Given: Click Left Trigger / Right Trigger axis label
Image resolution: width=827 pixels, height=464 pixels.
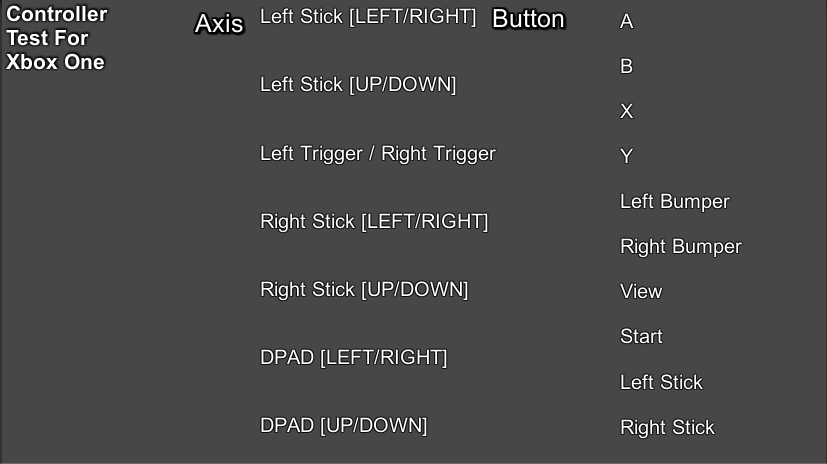Looking at the screenshot, I should click(x=378, y=154).
